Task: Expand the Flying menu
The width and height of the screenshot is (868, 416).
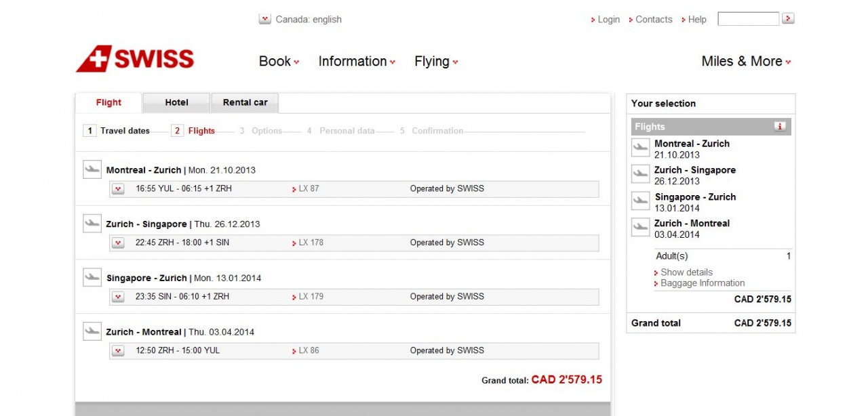Action: (436, 61)
